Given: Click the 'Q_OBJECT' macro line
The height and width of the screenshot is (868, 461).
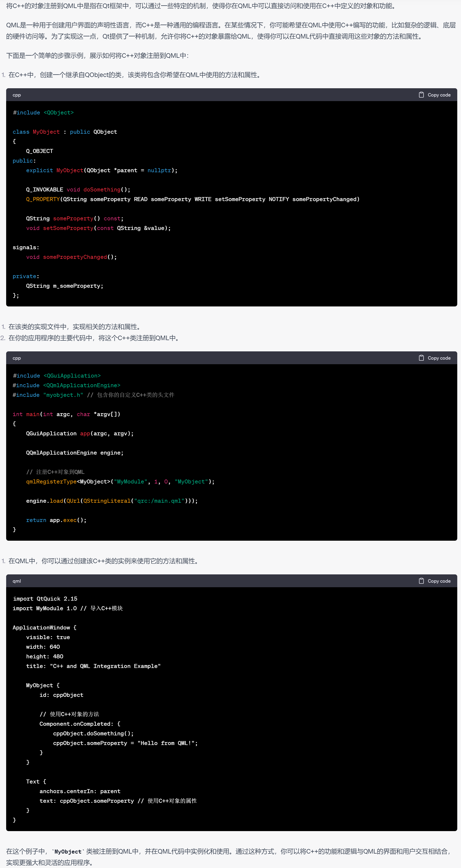Looking at the screenshot, I should (x=39, y=151).
